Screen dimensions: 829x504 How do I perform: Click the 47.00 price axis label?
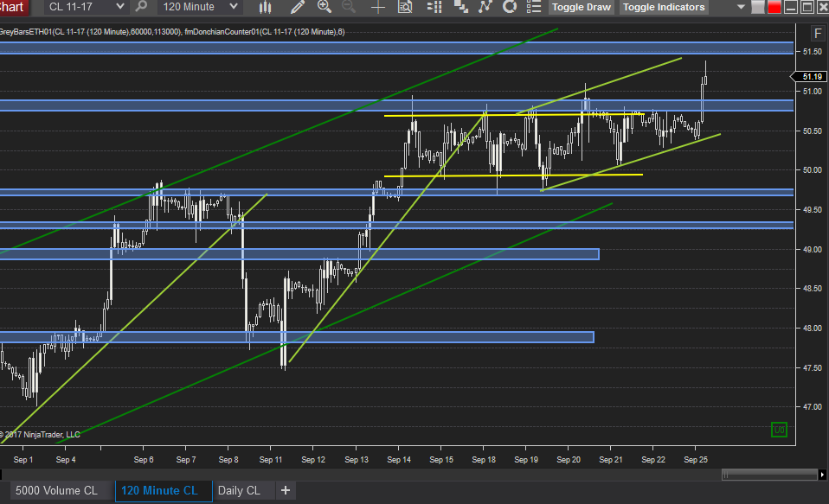coord(812,407)
